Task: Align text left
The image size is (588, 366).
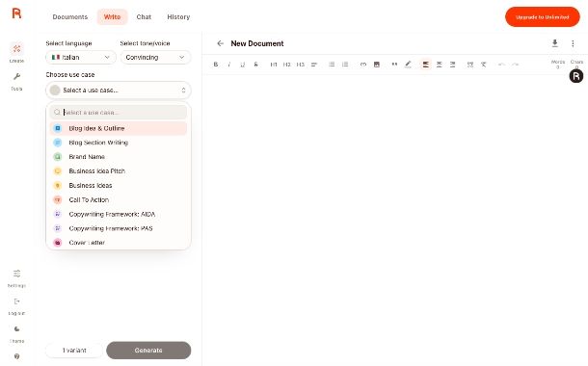Action: click(x=426, y=65)
